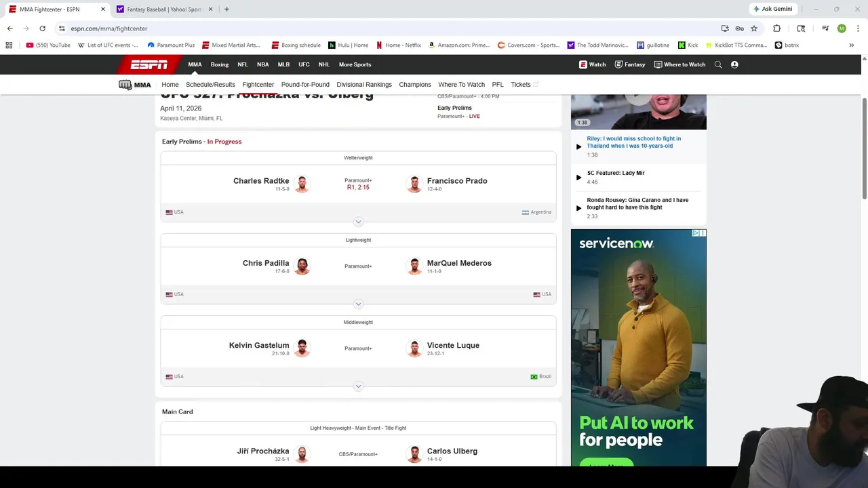The height and width of the screenshot is (488, 868).
Task: Open the More Sports dropdown
Action: click(x=355, y=64)
